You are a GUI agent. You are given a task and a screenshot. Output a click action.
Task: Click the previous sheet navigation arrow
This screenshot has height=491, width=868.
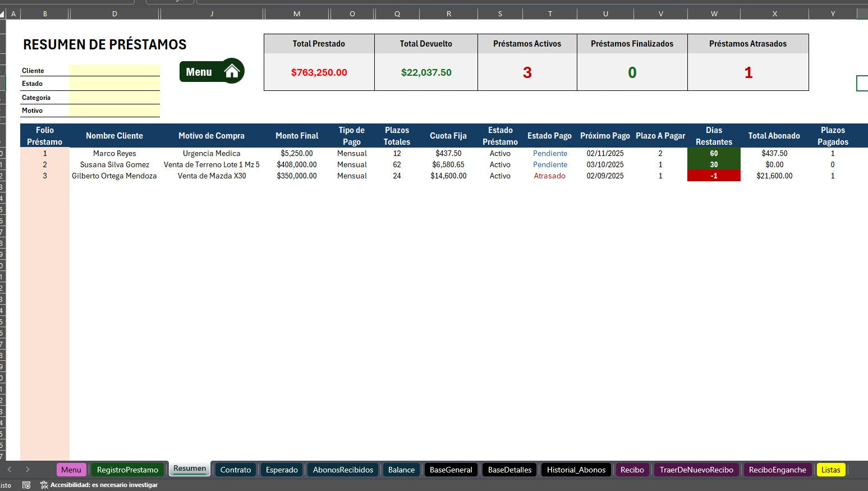(x=10, y=470)
